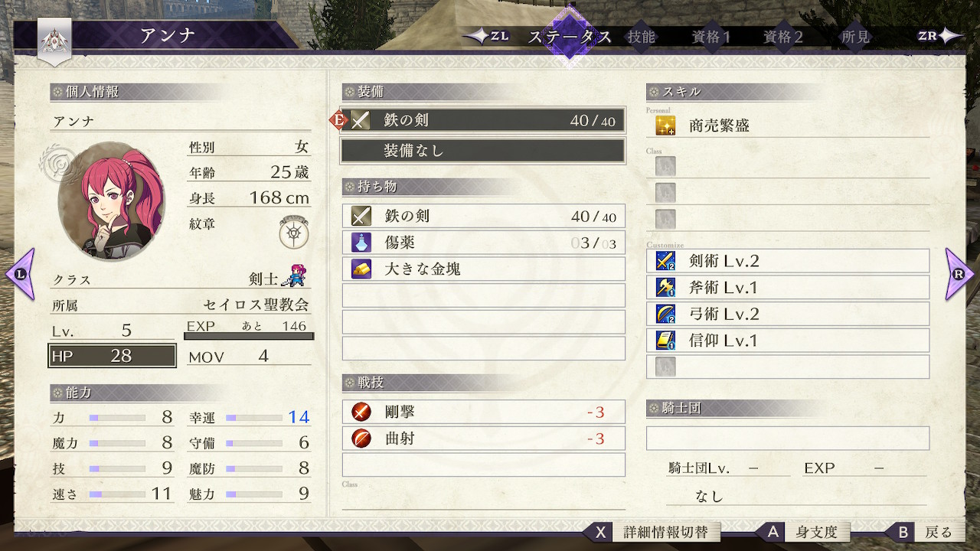Viewport: 980px width, 551px height.
Task: Go to next character with R arrow
Action: point(959,273)
